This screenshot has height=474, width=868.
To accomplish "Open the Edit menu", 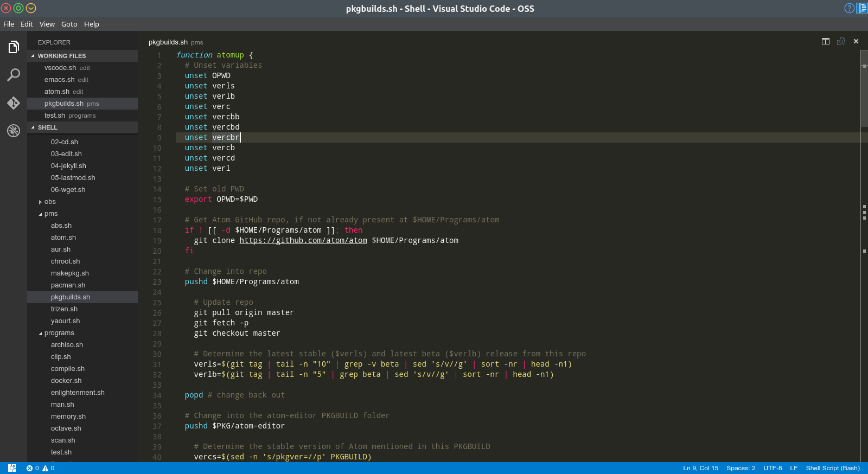I will [27, 24].
